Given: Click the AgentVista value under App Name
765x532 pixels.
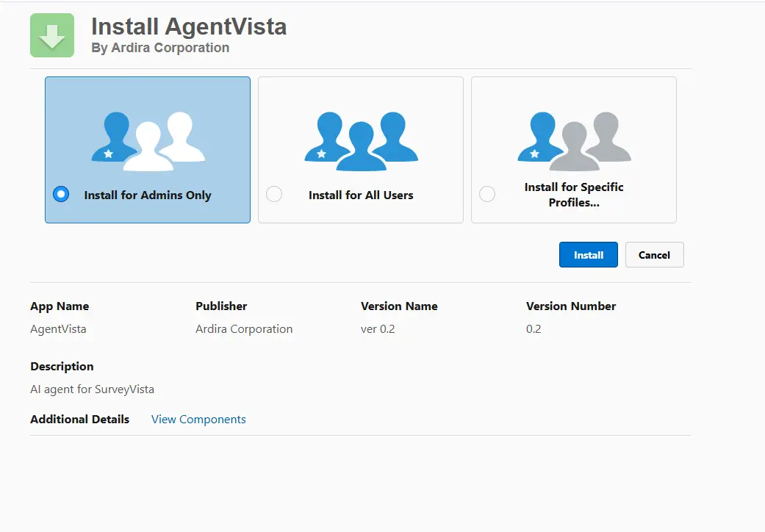Looking at the screenshot, I should 58,329.
